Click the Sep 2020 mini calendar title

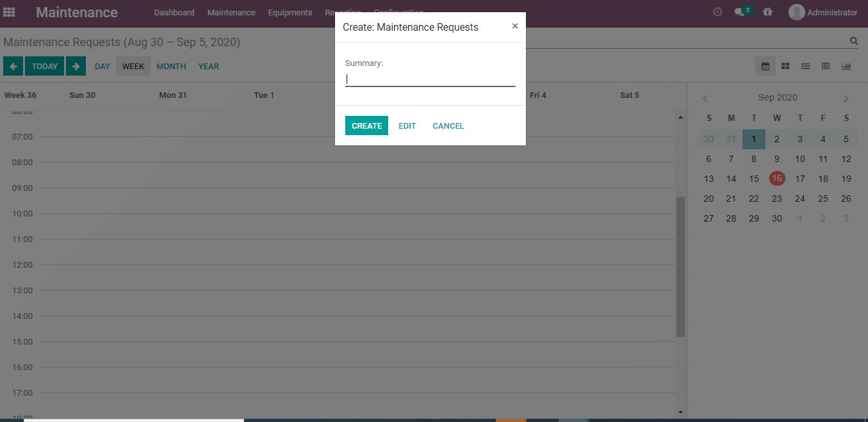click(777, 97)
